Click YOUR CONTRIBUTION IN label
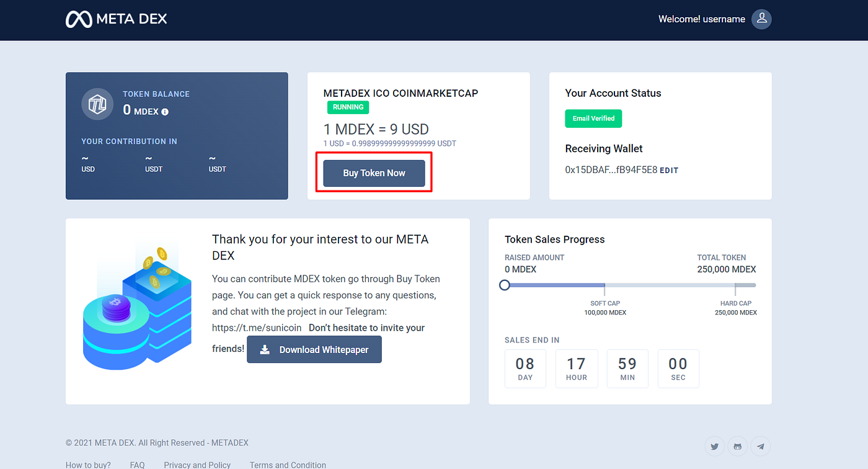This screenshot has height=469, width=868. 130,141
